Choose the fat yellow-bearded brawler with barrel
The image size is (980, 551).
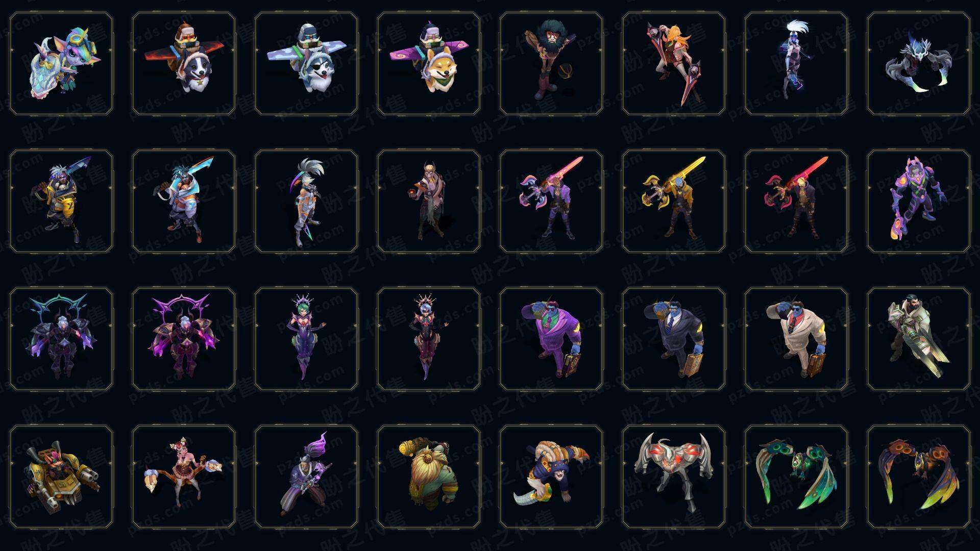tap(429, 477)
